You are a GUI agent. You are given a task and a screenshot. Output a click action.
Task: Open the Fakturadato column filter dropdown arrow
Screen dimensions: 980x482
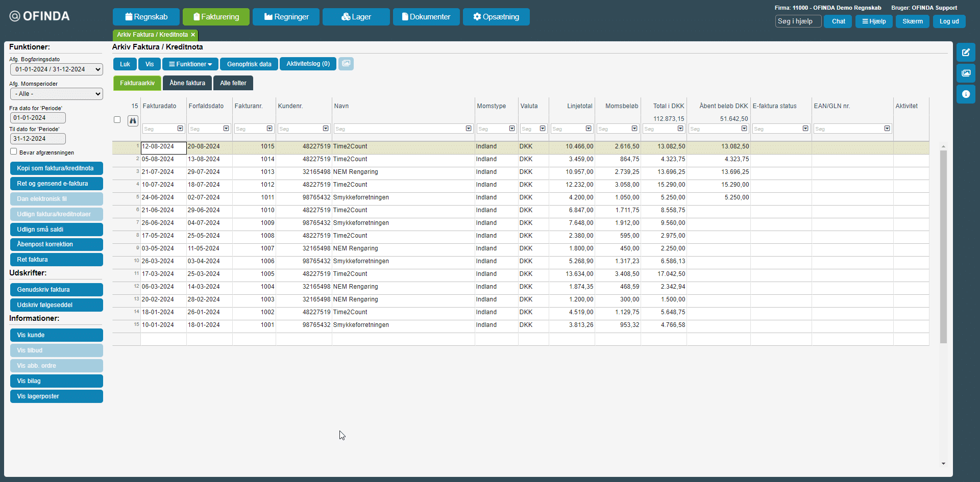(180, 129)
